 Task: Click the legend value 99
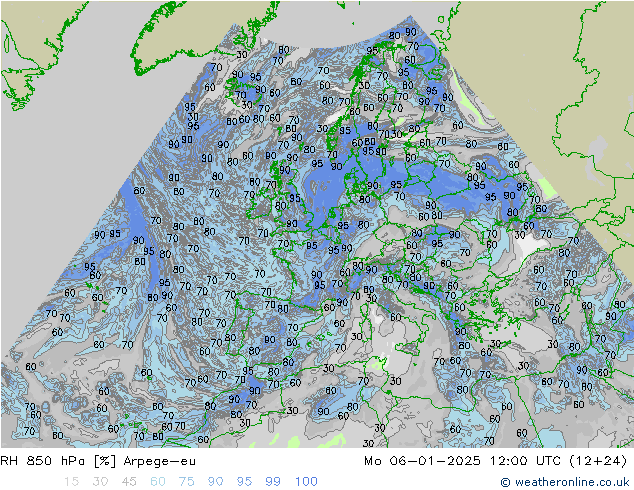coord(273,482)
